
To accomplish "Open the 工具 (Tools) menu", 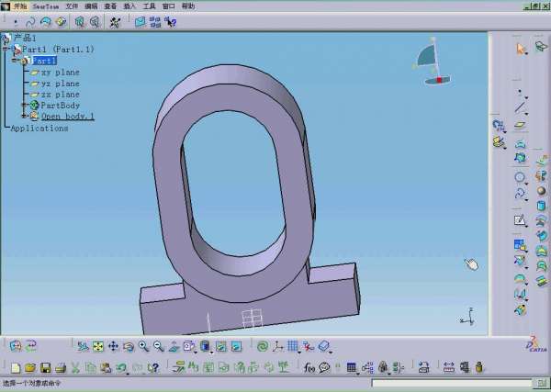I will (149, 6).
